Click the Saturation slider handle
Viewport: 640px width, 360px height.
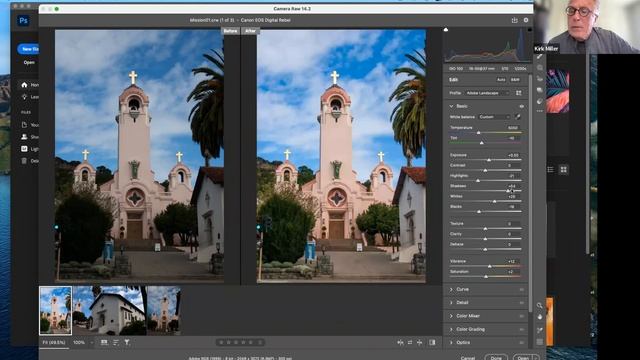pos(486,276)
